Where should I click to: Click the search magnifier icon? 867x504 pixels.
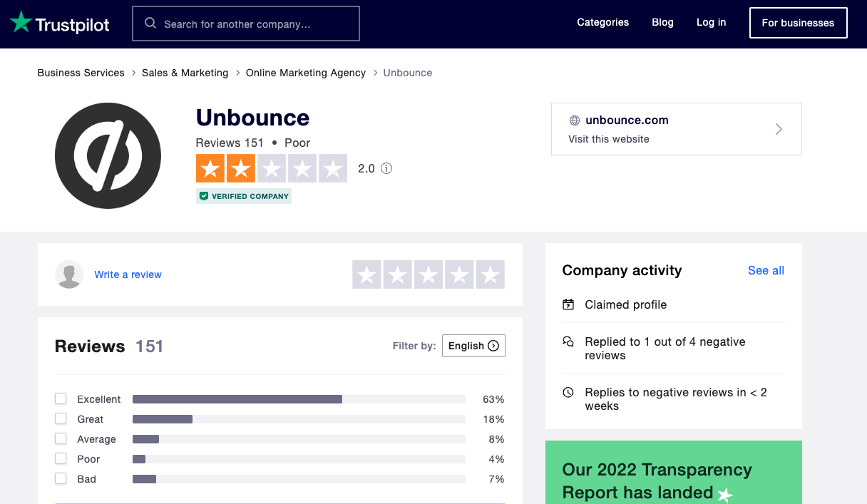point(150,24)
